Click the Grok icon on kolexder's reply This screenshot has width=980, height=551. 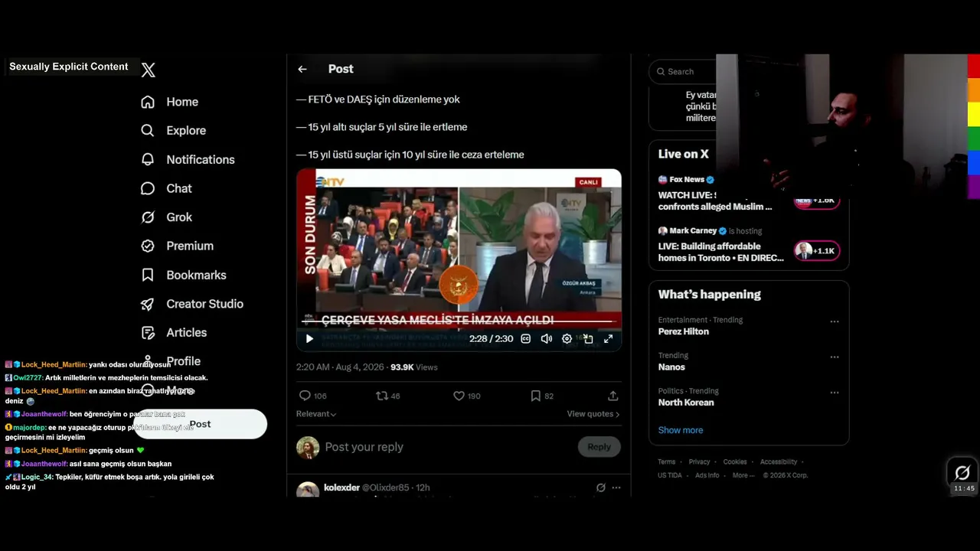click(601, 487)
